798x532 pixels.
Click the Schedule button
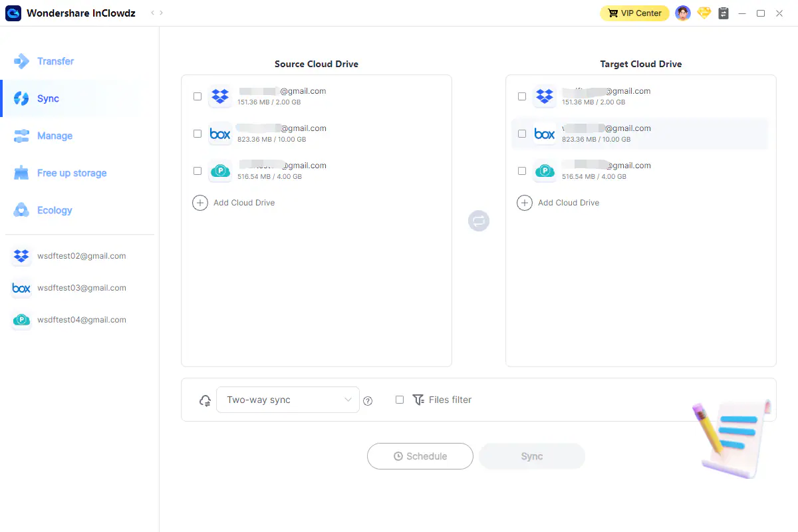pos(420,456)
